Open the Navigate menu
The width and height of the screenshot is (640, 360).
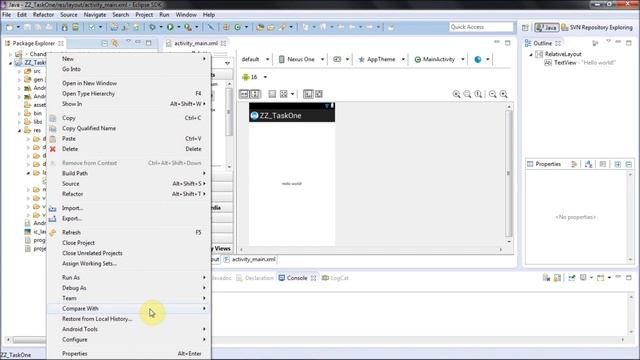pos(95,15)
